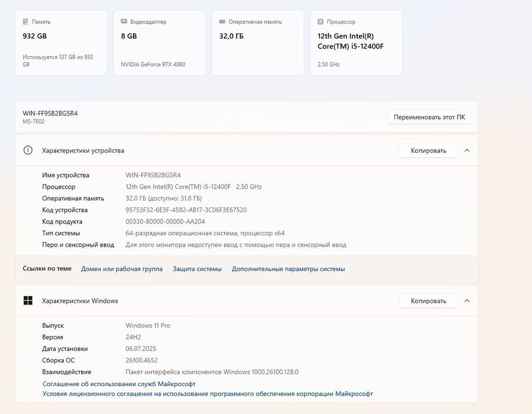
Task: Click the Тип системы label
Action: click(x=61, y=233)
